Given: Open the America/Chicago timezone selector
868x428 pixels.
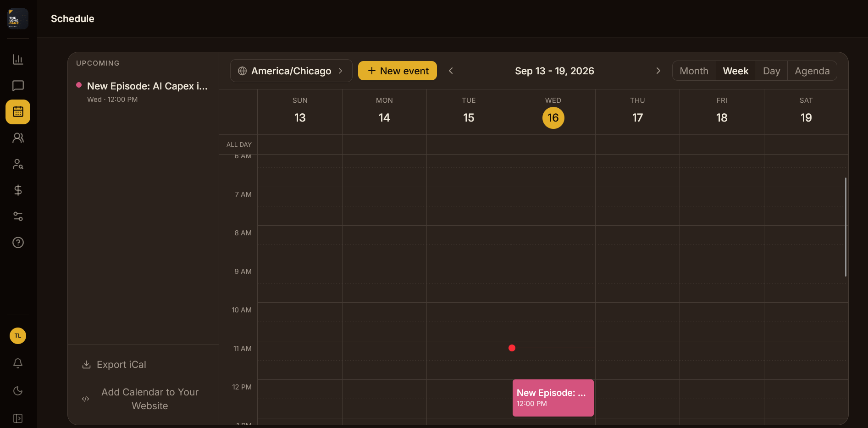Looking at the screenshot, I should pyautogui.click(x=291, y=71).
